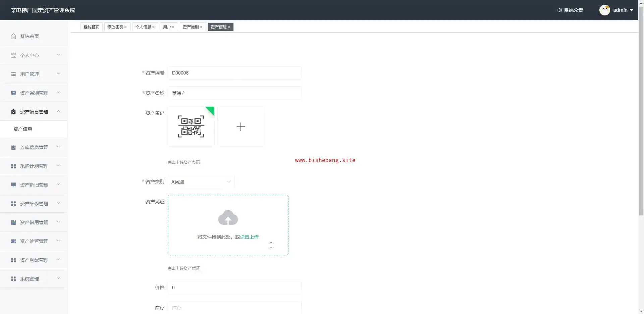Click the 价格 input field
644x314 pixels.
(235, 287)
